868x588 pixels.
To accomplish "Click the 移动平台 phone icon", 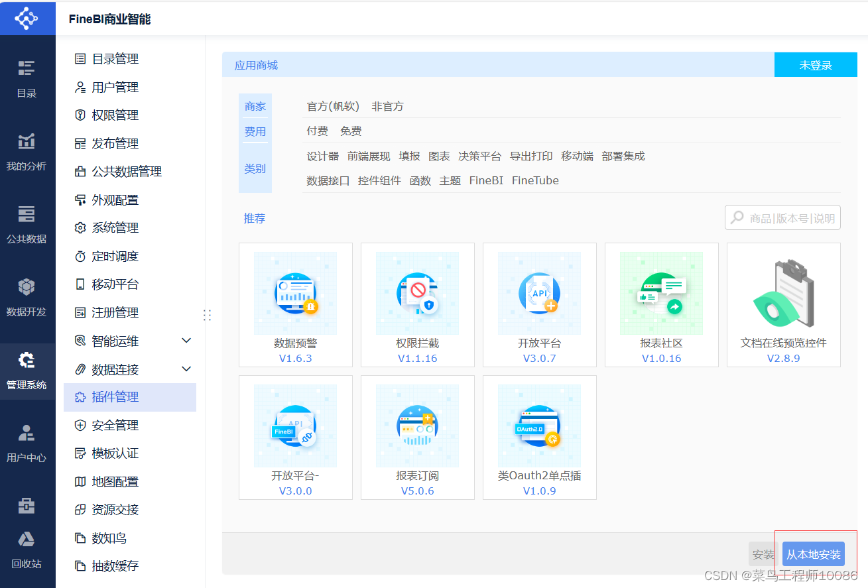I will point(80,284).
